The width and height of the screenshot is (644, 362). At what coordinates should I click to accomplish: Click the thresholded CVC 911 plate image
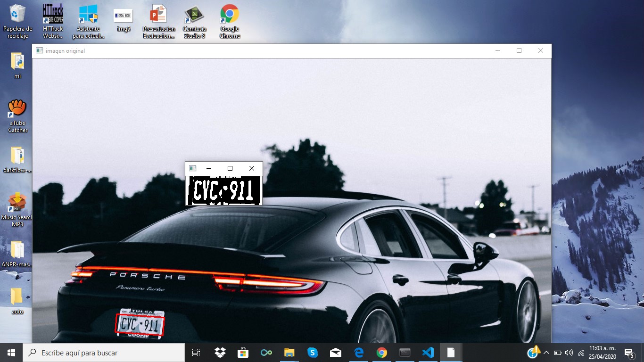pyautogui.click(x=224, y=190)
